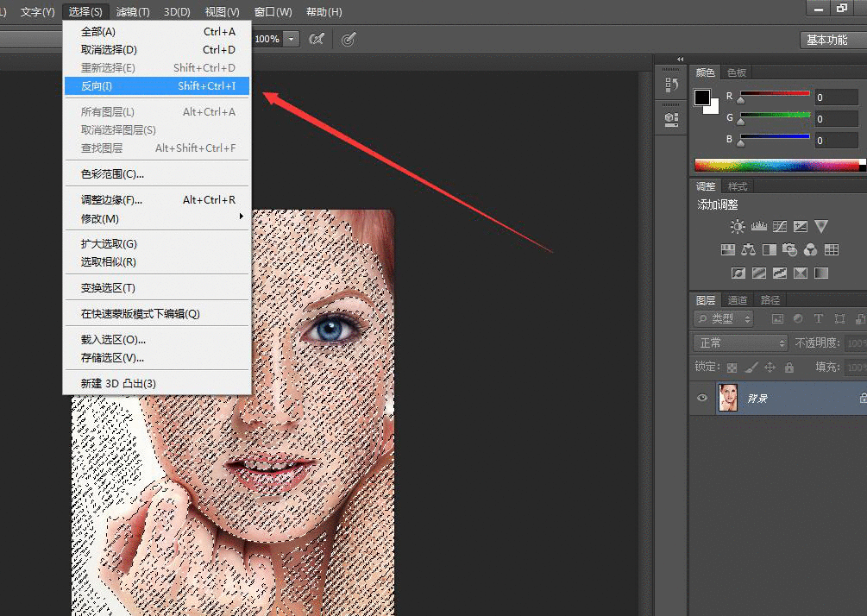Click the foreground color swatch
This screenshot has width=867, height=616.
tap(702, 97)
